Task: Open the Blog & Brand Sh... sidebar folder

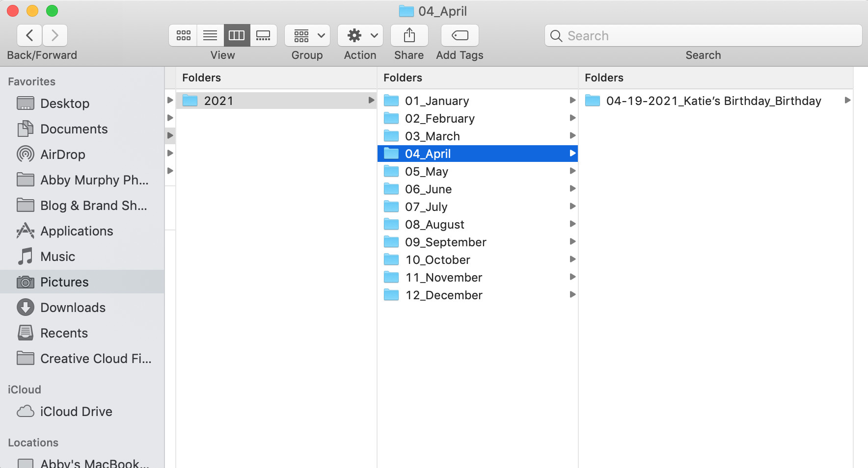Action: (x=82, y=206)
